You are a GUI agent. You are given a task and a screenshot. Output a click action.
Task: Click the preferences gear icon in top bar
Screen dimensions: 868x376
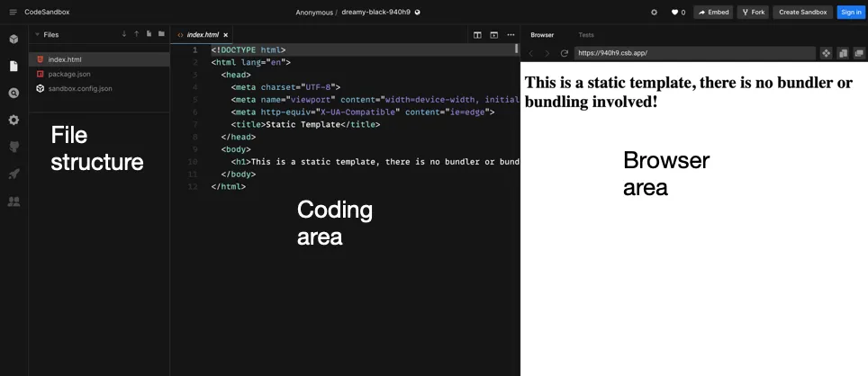pyautogui.click(x=654, y=13)
